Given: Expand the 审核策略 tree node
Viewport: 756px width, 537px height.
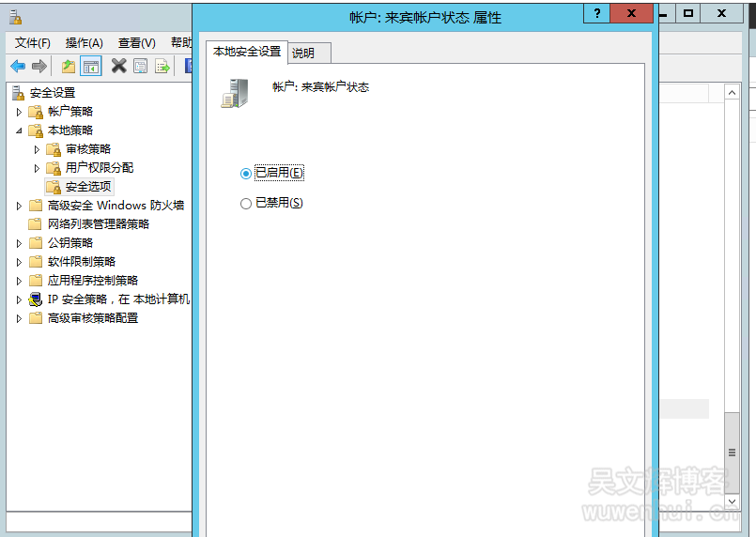Looking at the screenshot, I should 37,149.
